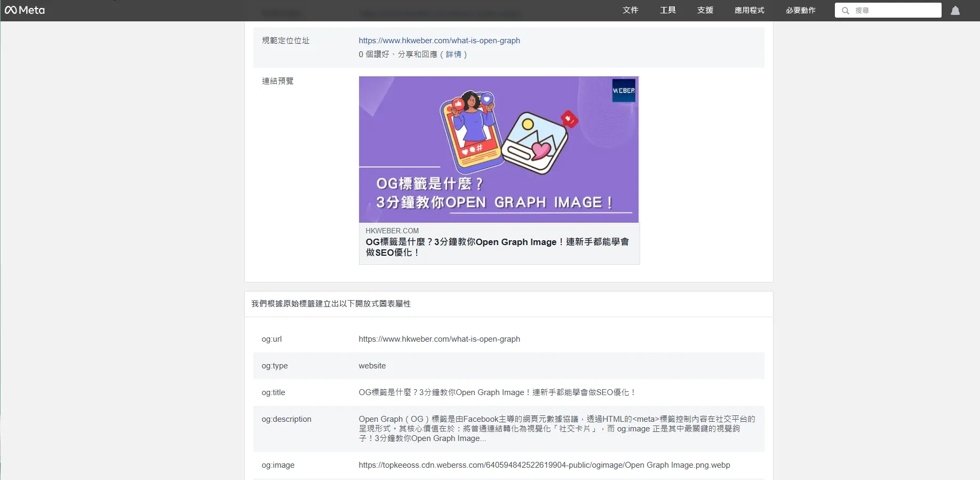Select the 連結預覽 label
The height and width of the screenshot is (480, 980).
click(277, 81)
